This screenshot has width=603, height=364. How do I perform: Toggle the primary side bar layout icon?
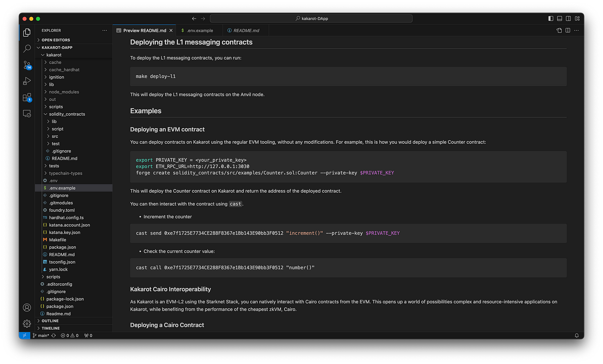550,19
